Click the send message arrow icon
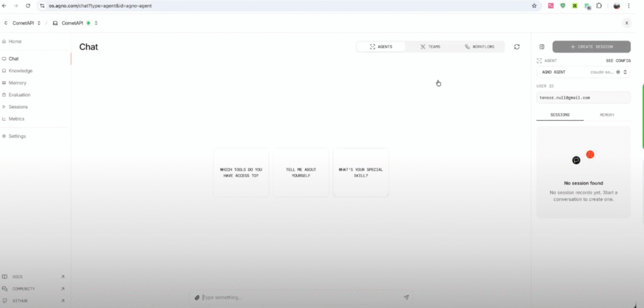The width and height of the screenshot is (644, 308). 406,297
